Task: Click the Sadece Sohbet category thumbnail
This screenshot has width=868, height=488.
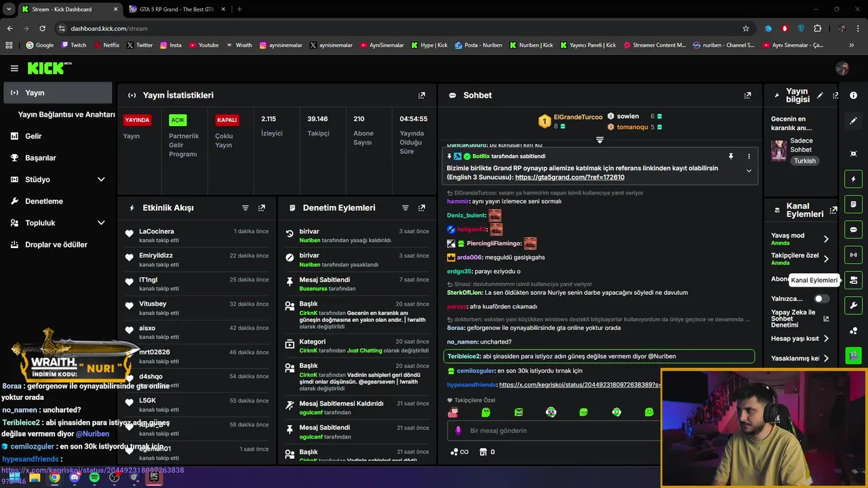Action: click(x=778, y=150)
